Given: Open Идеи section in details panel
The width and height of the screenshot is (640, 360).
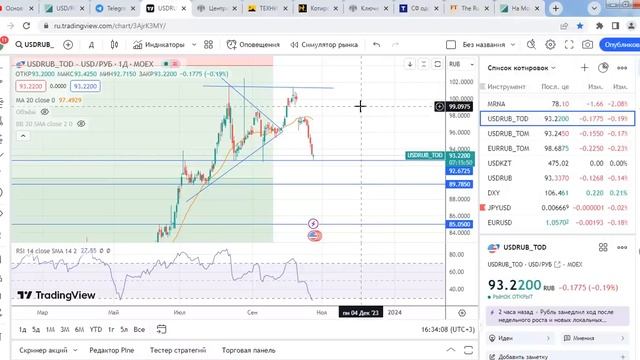Looking at the screenshot, I should (520, 338).
